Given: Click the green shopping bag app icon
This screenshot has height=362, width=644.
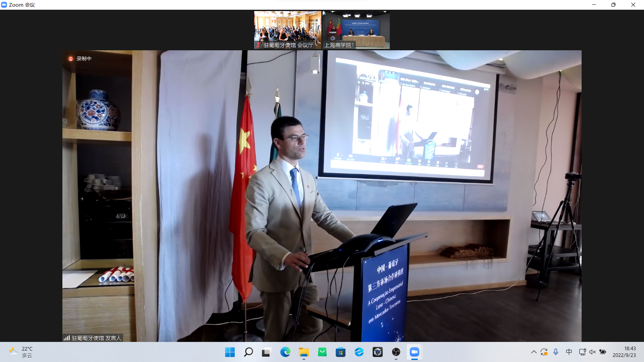Looking at the screenshot, I should click(x=322, y=352).
